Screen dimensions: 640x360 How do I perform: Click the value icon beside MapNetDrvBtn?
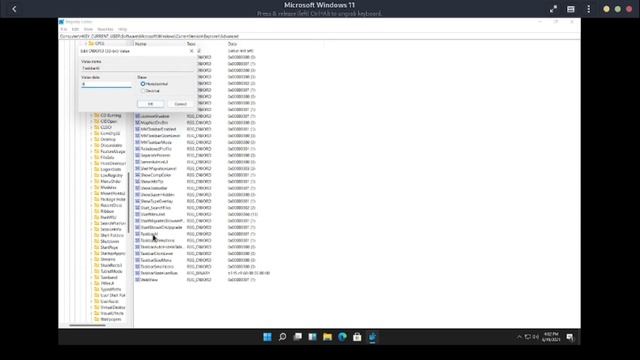pos(138,122)
